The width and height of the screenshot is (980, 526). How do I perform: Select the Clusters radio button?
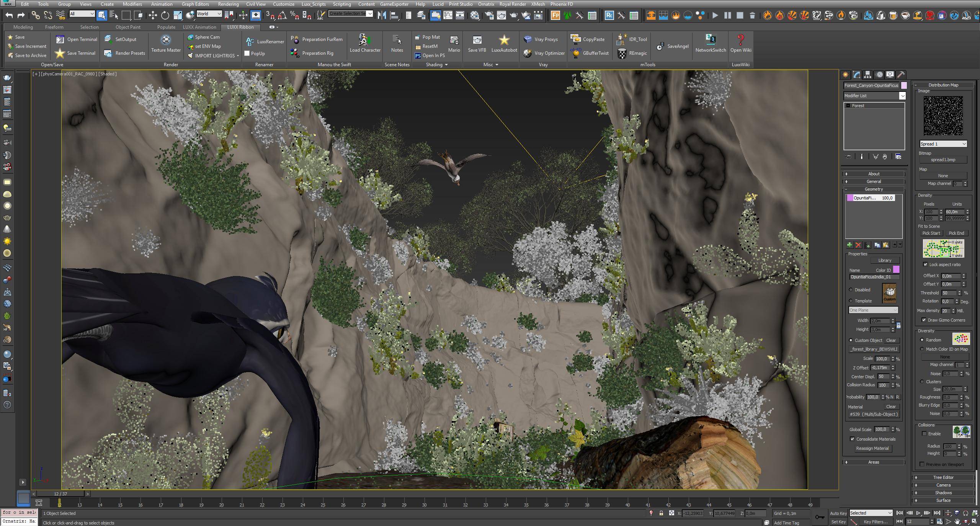point(922,382)
